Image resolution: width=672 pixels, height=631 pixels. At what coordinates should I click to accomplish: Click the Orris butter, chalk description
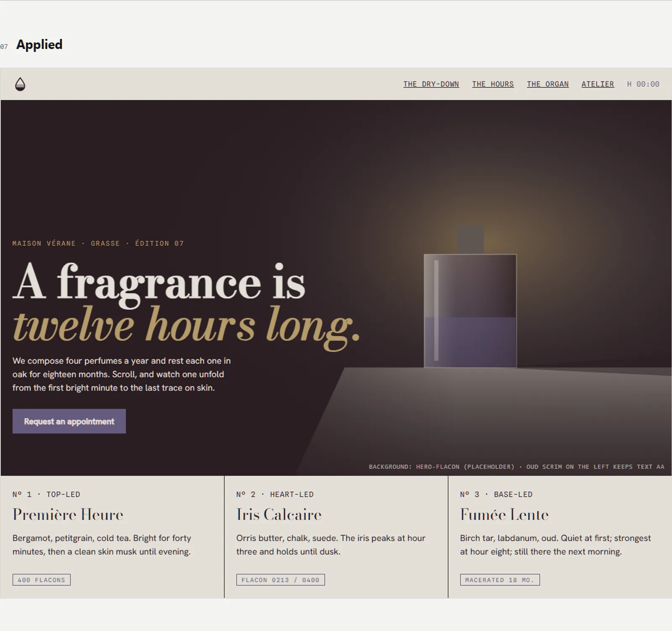coord(331,545)
